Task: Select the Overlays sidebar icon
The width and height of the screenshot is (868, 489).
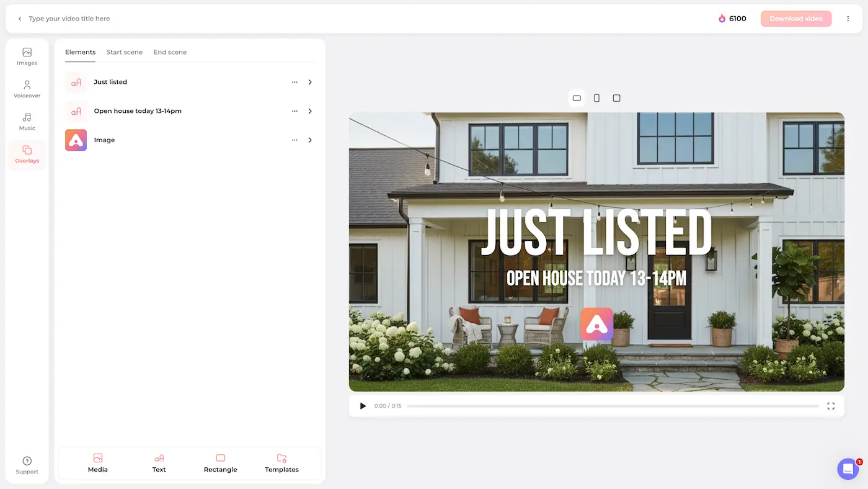Action: tap(27, 155)
